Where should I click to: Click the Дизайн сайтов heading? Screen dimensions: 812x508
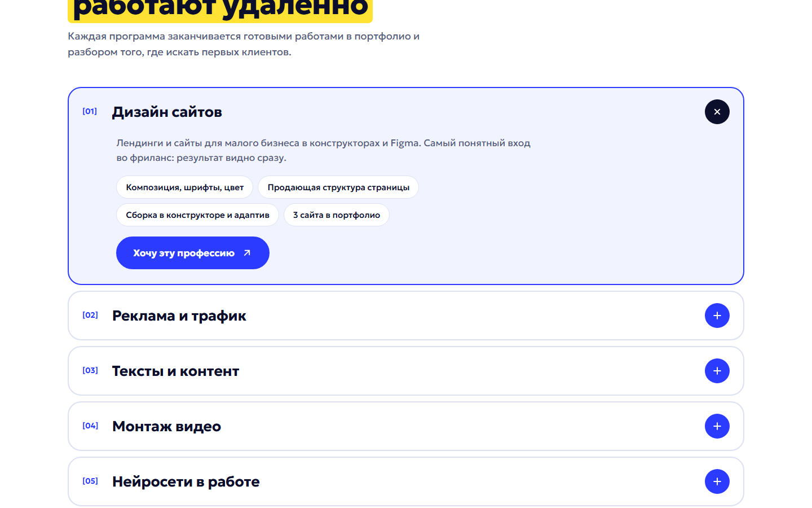[x=167, y=112]
